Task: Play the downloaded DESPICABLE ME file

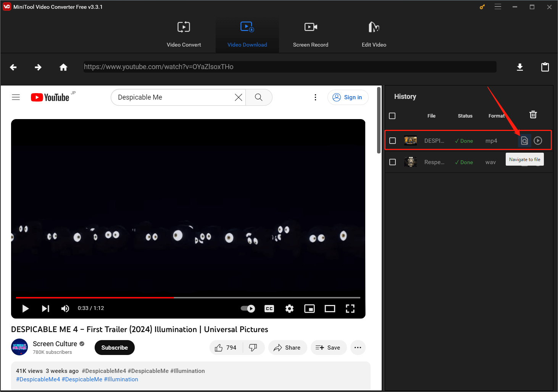Action: pos(538,140)
